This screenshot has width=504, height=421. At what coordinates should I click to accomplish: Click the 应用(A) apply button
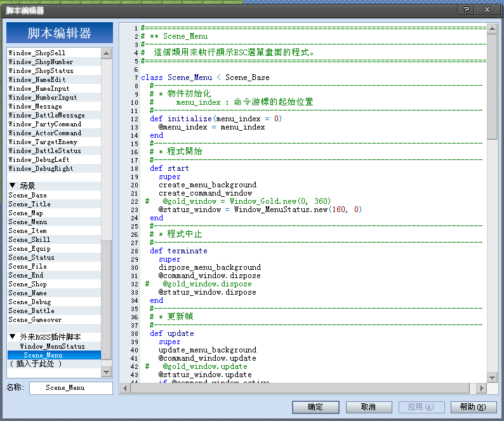421,407
